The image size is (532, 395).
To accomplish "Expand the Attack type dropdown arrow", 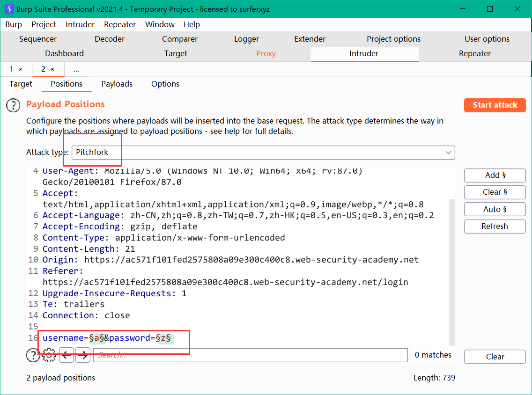I will tap(448, 153).
